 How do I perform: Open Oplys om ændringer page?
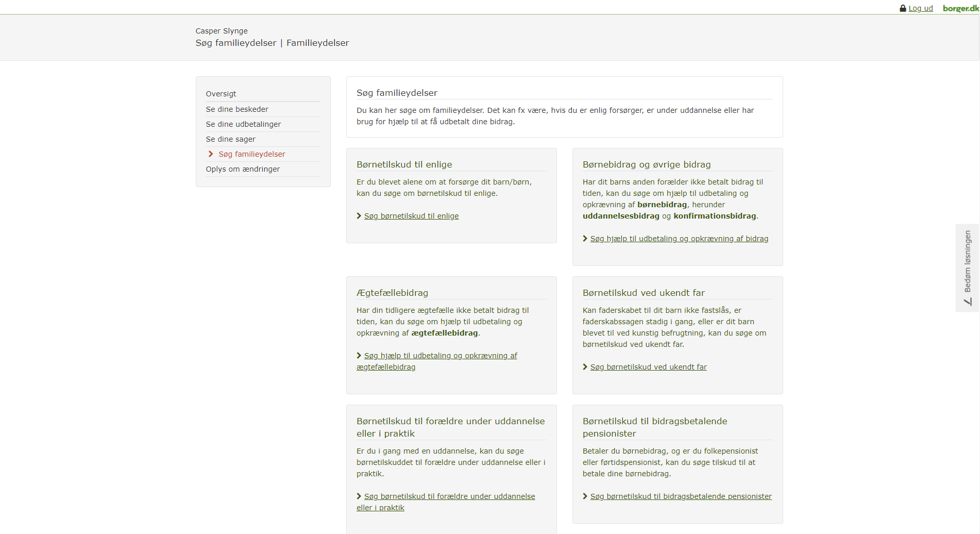243,169
